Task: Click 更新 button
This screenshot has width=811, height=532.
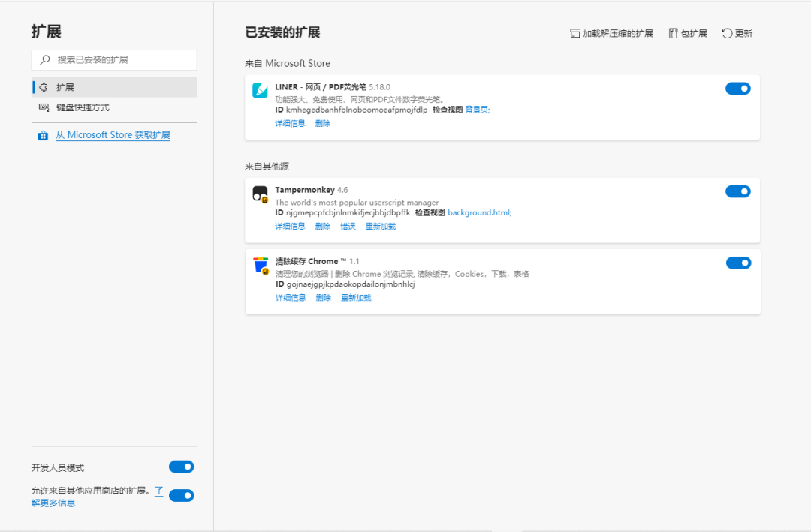Action: point(737,34)
